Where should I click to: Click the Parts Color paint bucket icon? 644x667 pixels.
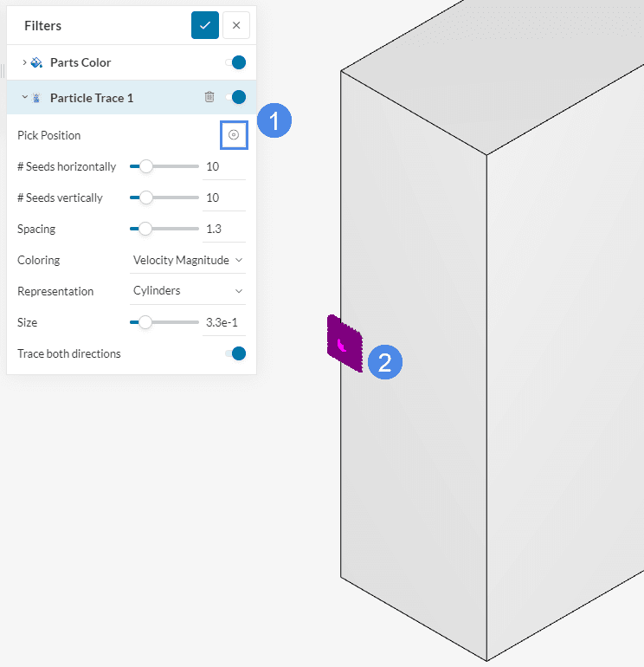point(36,62)
